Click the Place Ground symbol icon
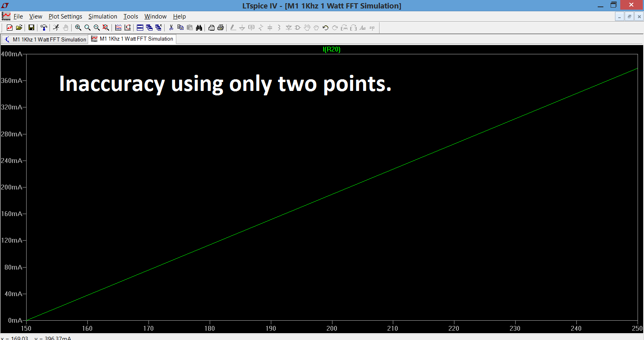The height and width of the screenshot is (340, 644). point(242,27)
